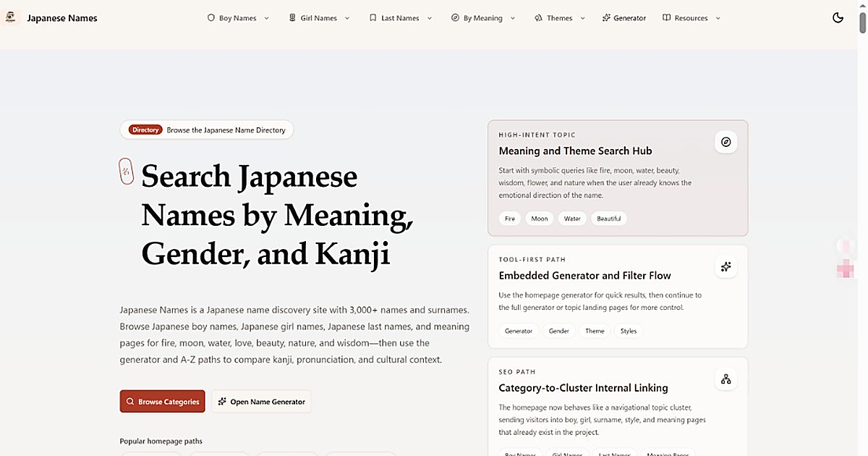Select the Water tag chip
This screenshot has height=456, width=868.
click(572, 218)
